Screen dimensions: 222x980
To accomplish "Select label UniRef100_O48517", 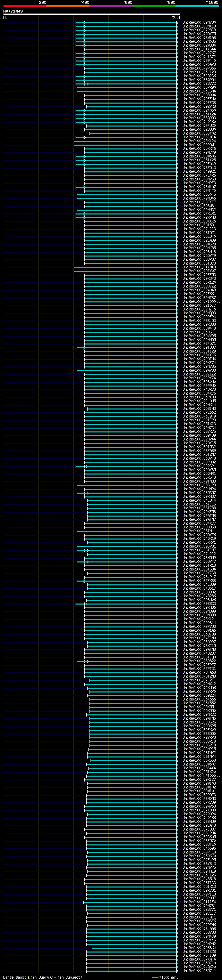I will click(x=199, y=589).
